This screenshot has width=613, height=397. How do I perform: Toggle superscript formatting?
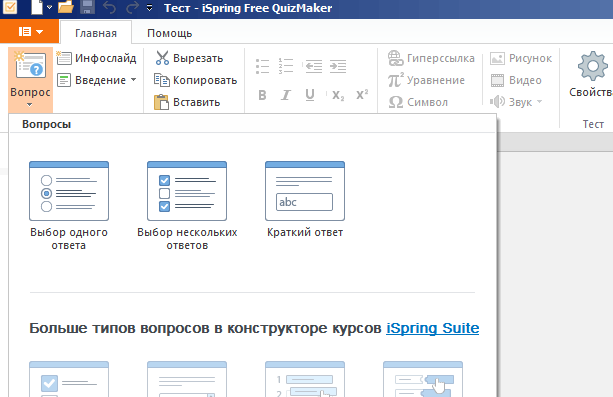(362, 95)
